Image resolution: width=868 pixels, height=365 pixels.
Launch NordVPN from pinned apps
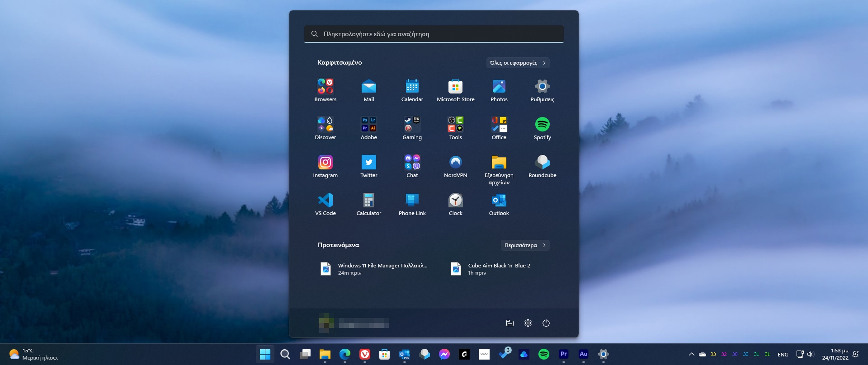[x=455, y=167]
